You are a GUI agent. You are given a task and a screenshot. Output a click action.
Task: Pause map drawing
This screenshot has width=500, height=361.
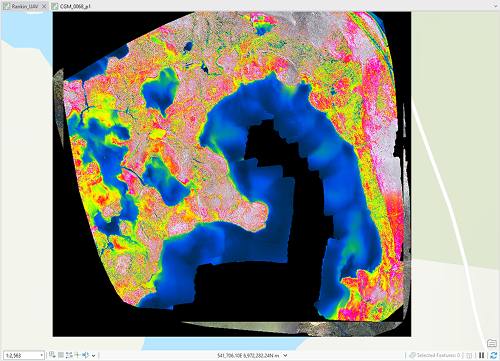[482, 355]
